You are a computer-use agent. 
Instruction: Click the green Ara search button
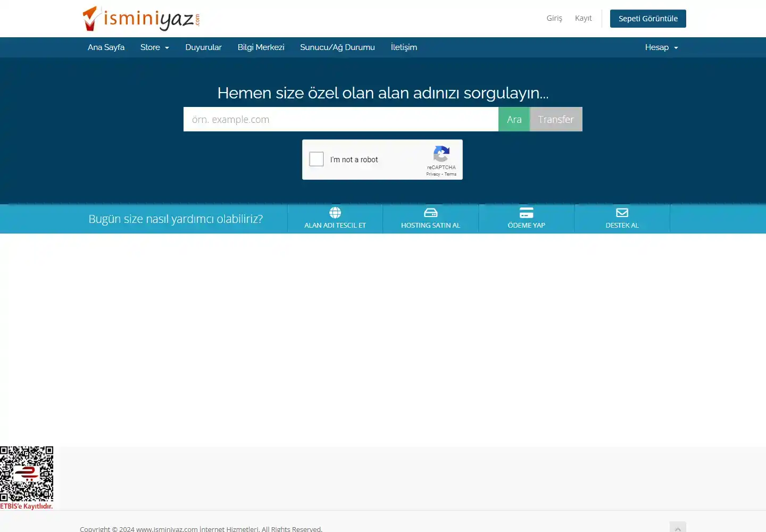pos(514,119)
